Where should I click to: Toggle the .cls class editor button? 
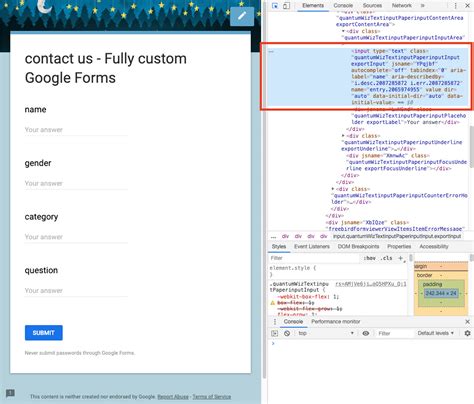click(387, 258)
